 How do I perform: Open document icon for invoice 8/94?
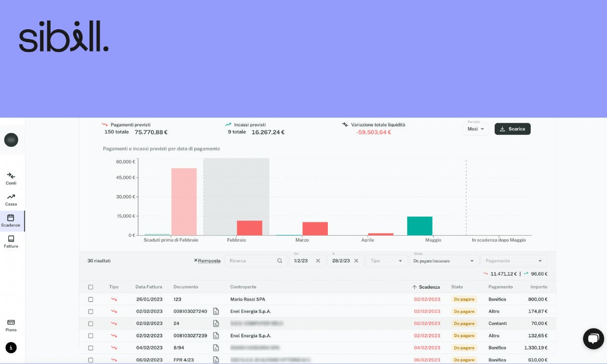tap(216, 348)
